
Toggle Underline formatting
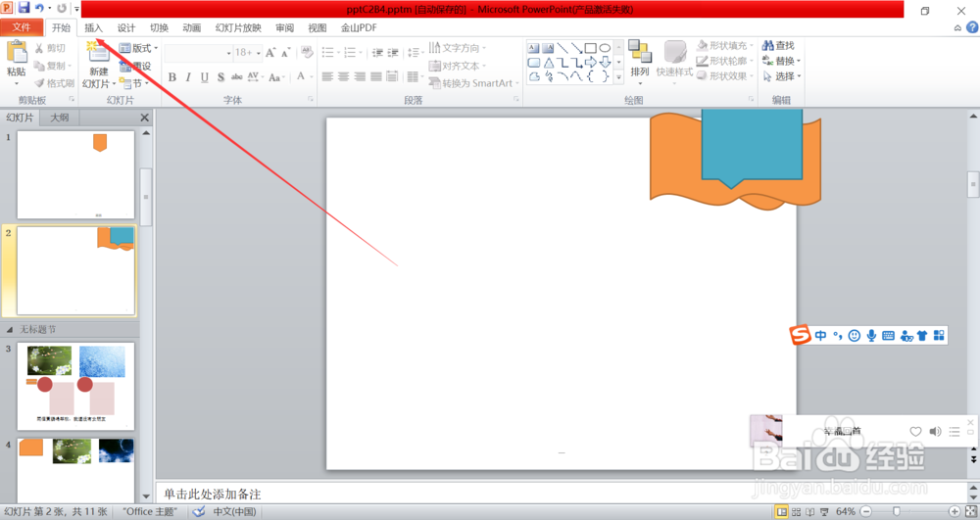(x=205, y=77)
